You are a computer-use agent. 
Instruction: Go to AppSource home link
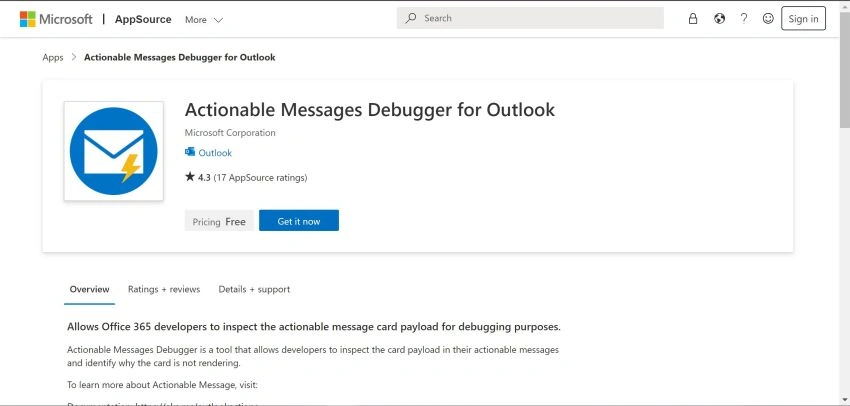click(143, 19)
